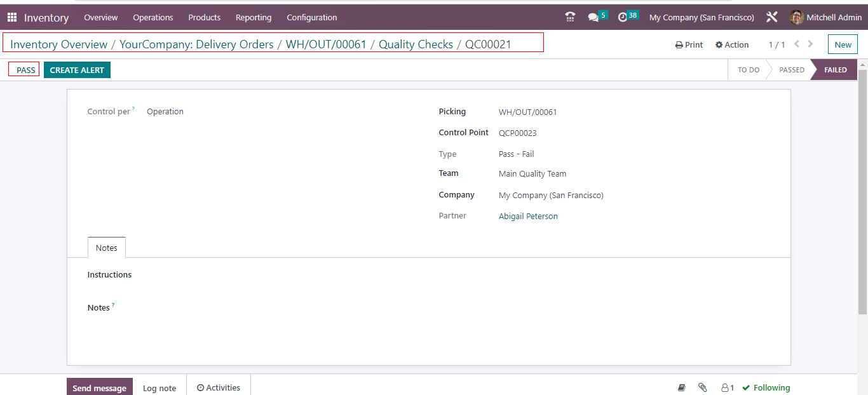Unfollow using the Following toggle
This screenshot has width=868, height=395.
[766, 387]
